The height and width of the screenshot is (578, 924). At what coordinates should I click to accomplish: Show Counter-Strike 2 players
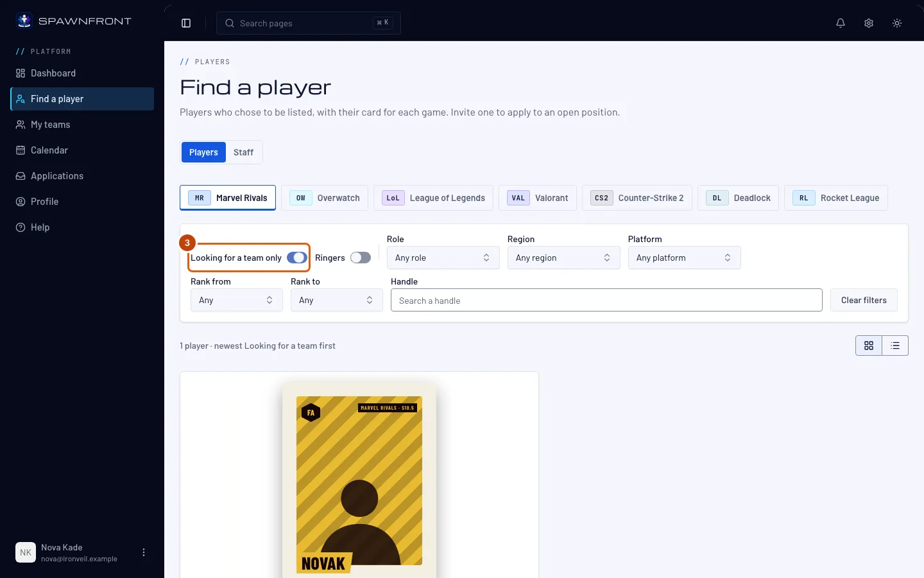tap(637, 198)
